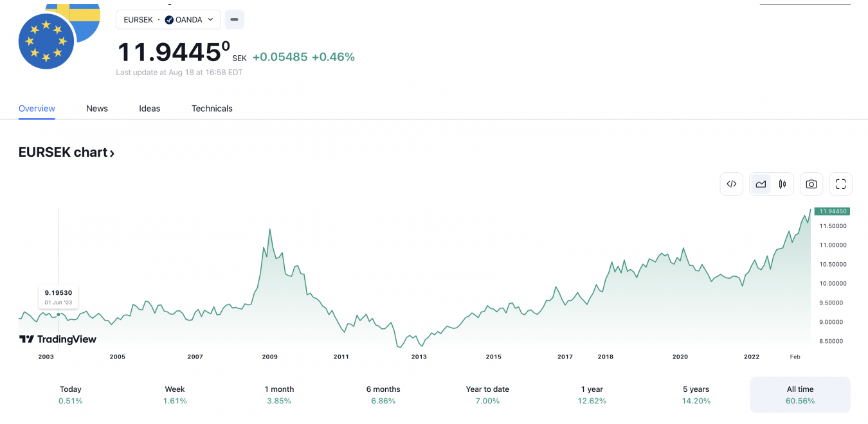Click the 2009 peak on the chart
The height and width of the screenshot is (424, 868).
coord(269,229)
